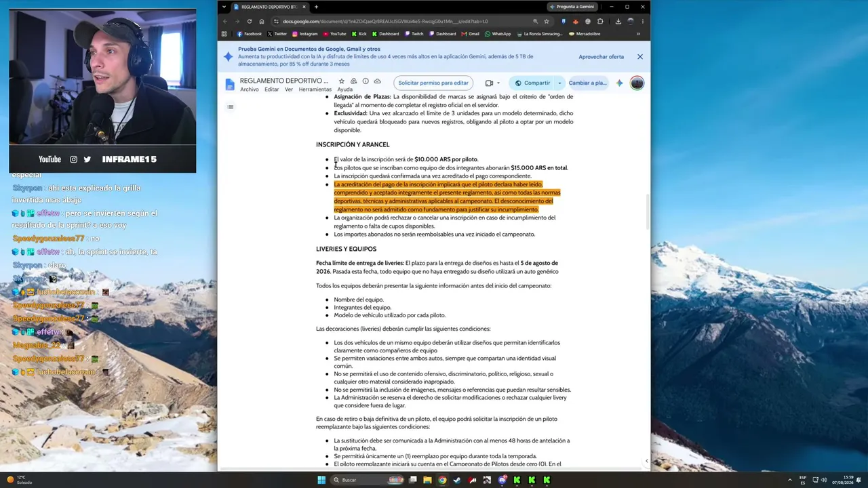
Task: Open the Editar menu
Action: pyautogui.click(x=272, y=89)
